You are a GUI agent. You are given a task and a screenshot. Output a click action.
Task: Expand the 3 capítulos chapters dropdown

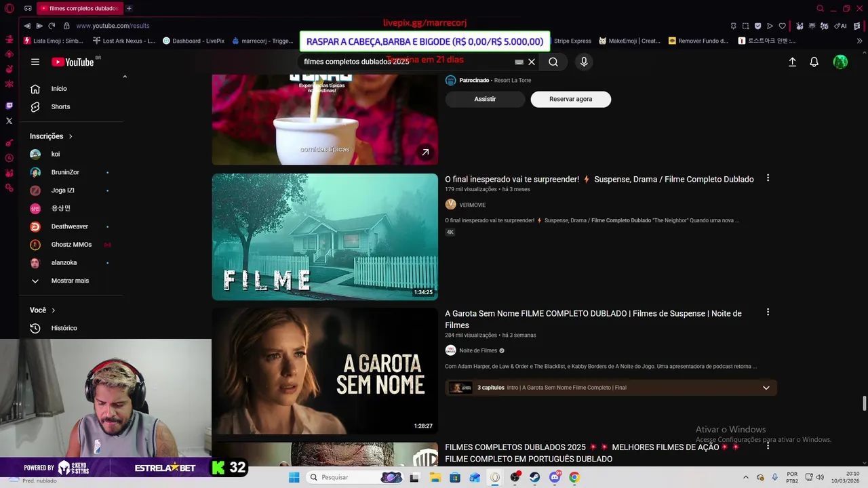click(766, 388)
